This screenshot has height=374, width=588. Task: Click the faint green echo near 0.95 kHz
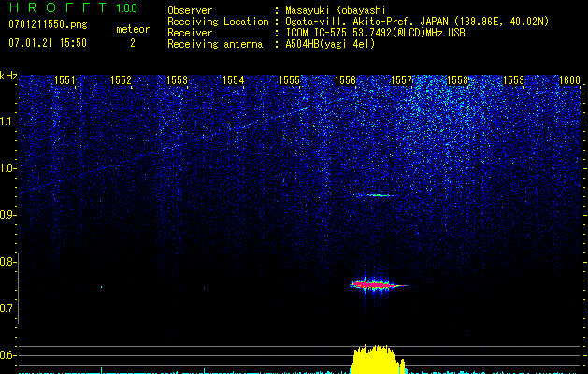pyautogui.click(x=374, y=194)
